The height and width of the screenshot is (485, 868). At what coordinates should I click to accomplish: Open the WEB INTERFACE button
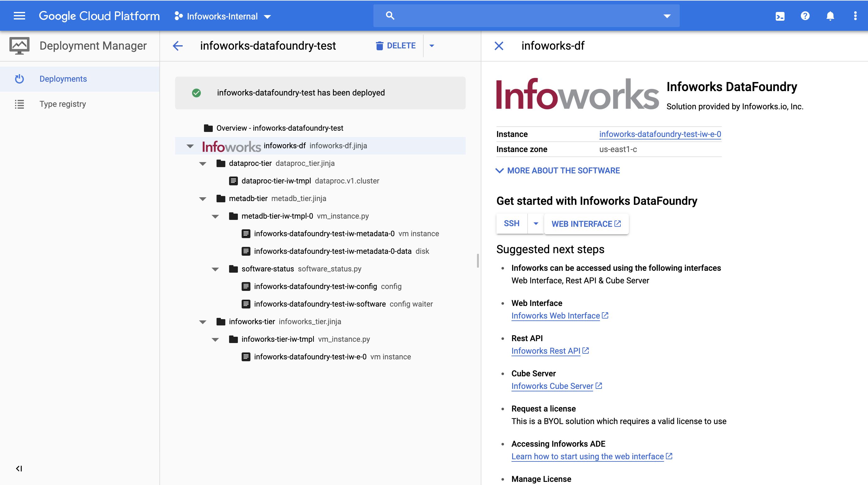click(586, 224)
